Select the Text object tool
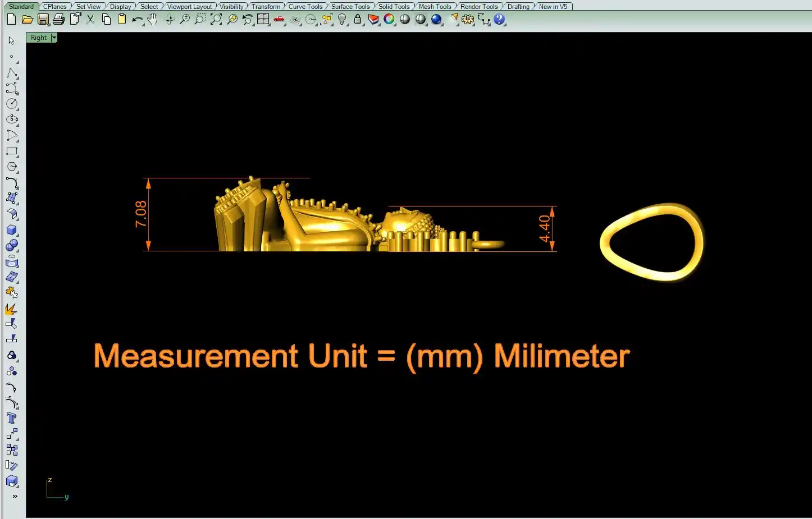Viewport: 812px width, 519px height. tap(11, 418)
